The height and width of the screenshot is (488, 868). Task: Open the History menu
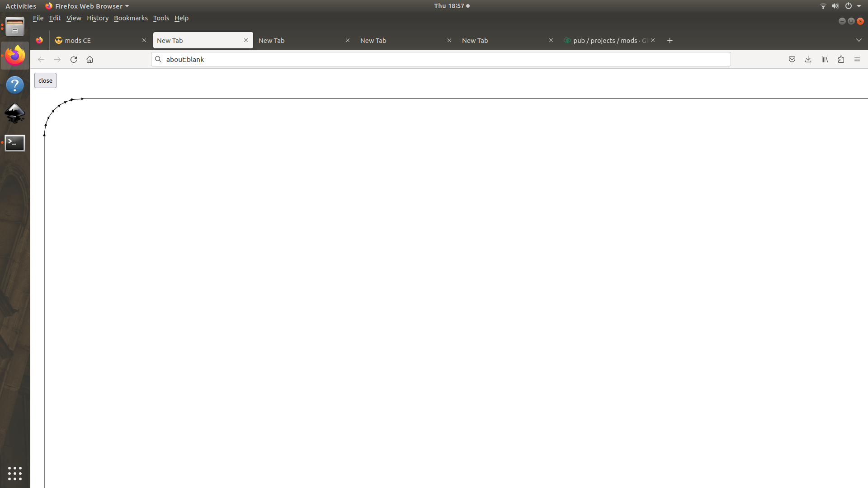[98, 18]
